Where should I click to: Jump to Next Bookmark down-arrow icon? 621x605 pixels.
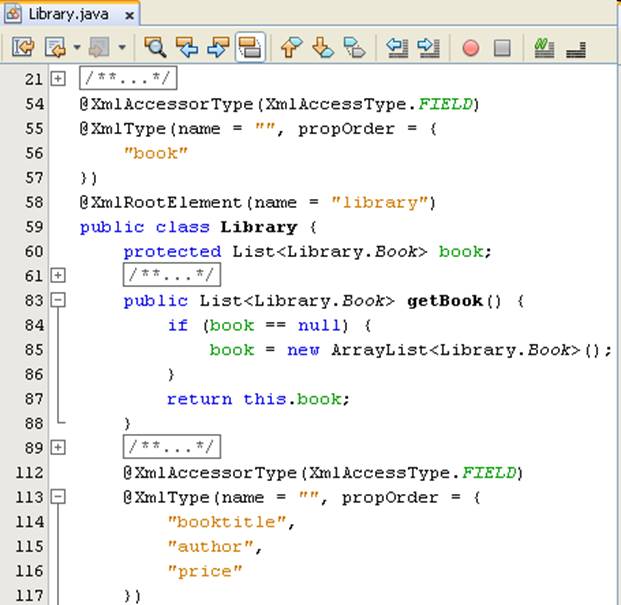pos(323,47)
